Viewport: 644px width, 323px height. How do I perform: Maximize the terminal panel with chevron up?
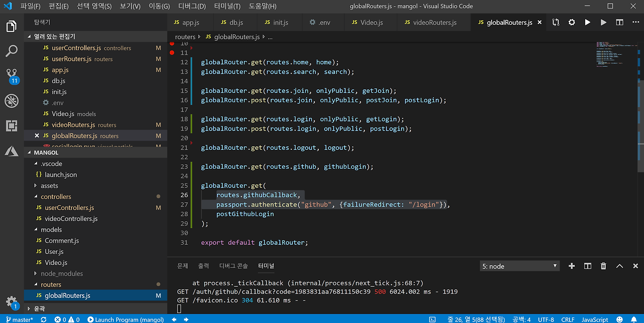[x=619, y=266]
